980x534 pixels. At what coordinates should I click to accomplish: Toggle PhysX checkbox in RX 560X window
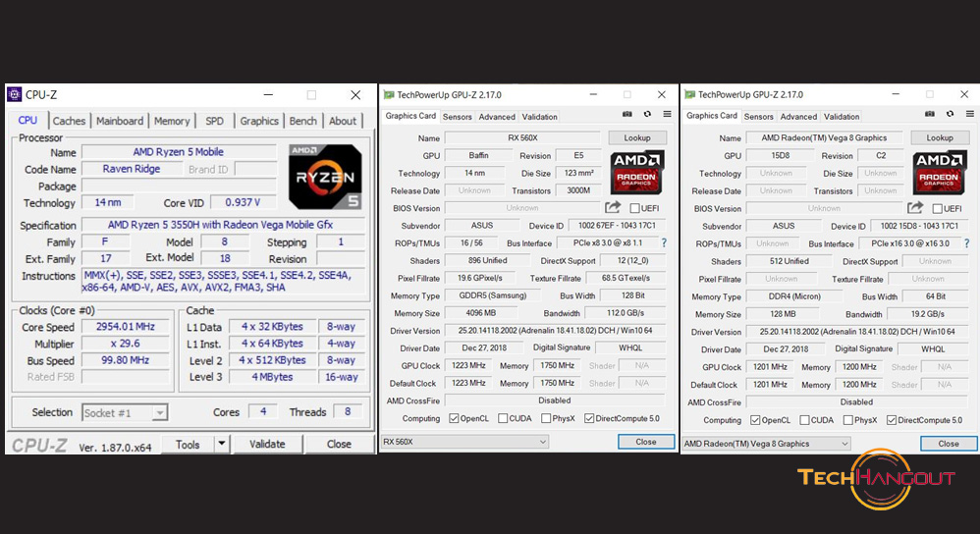546,418
